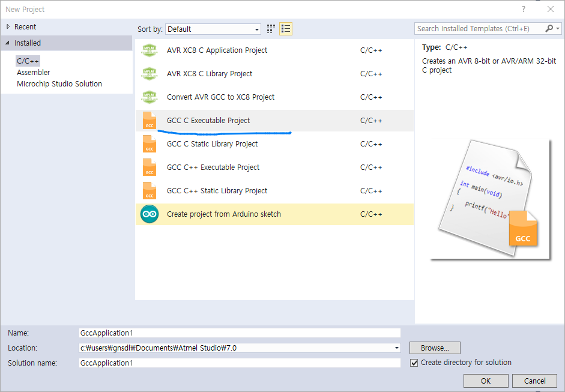The width and height of the screenshot is (565, 392).
Task: Select AVR XC8 C Application Project text
Action: click(x=217, y=50)
